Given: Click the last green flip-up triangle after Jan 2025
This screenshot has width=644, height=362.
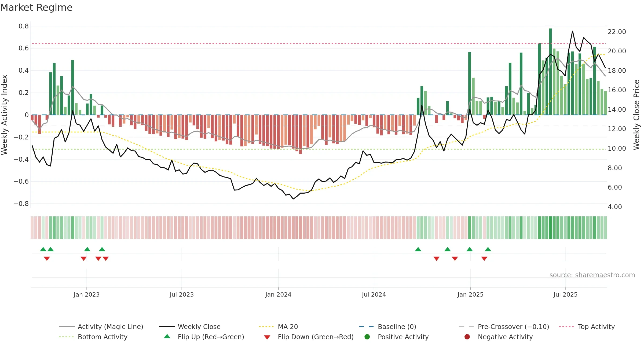Looking at the screenshot, I should click(488, 249).
